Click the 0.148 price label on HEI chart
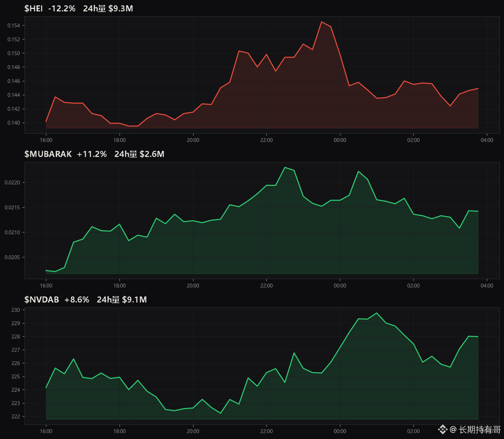 [14, 67]
